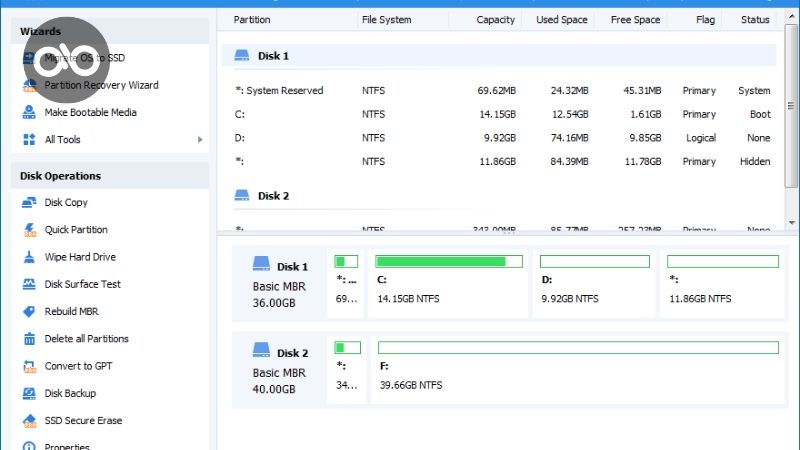Click the C: usage bar in disk map
This screenshot has width=800, height=450.
[449, 262]
